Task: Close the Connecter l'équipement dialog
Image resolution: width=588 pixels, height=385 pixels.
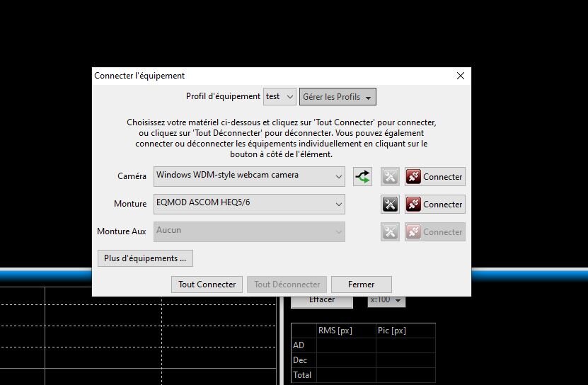Action: pyautogui.click(x=461, y=76)
